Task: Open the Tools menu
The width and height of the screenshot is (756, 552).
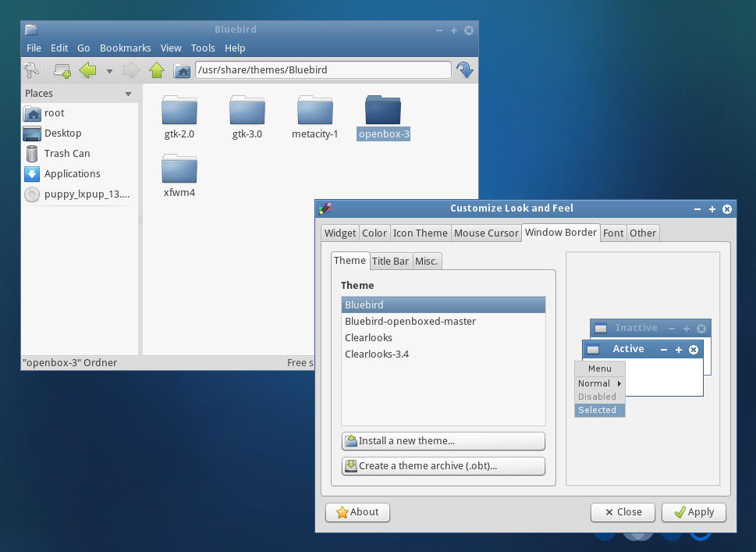Action: coord(203,48)
